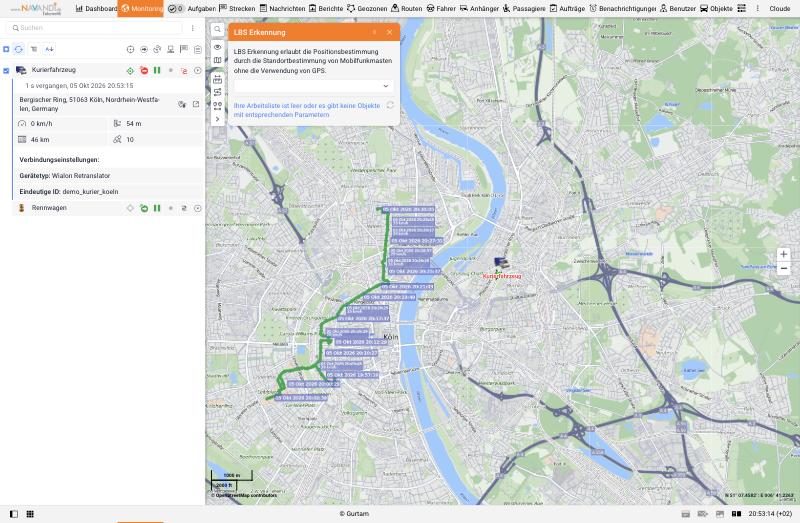The width and height of the screenshot is (800, 523).
Task: Go to the Strecken tab
Action: (237, 9)
